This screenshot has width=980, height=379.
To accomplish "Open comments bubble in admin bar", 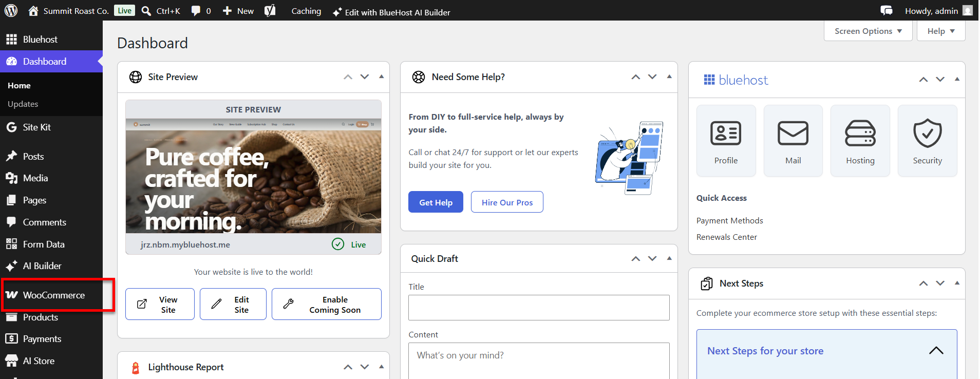I will [196, 11].
